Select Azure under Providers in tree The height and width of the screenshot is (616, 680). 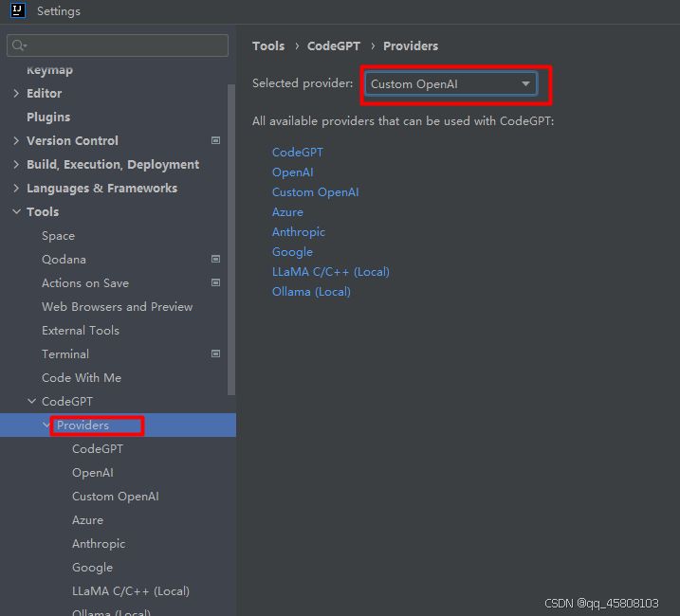(x=87, y=519)
